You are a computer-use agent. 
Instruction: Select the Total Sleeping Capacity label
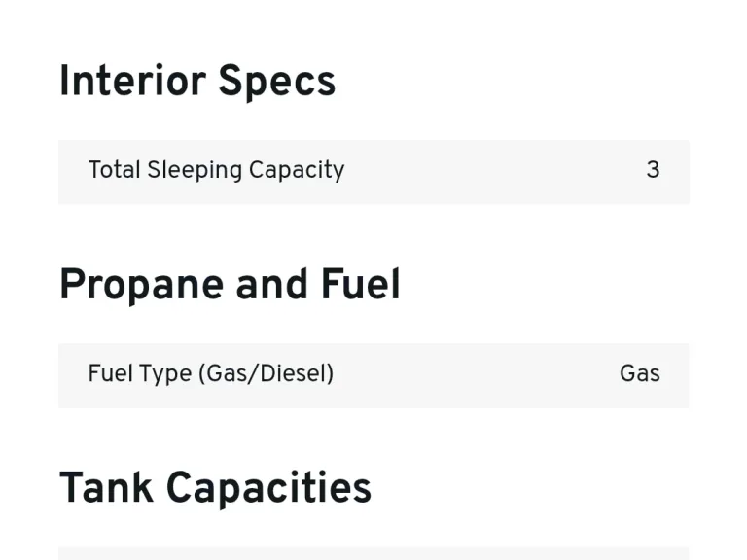[216, 170]
